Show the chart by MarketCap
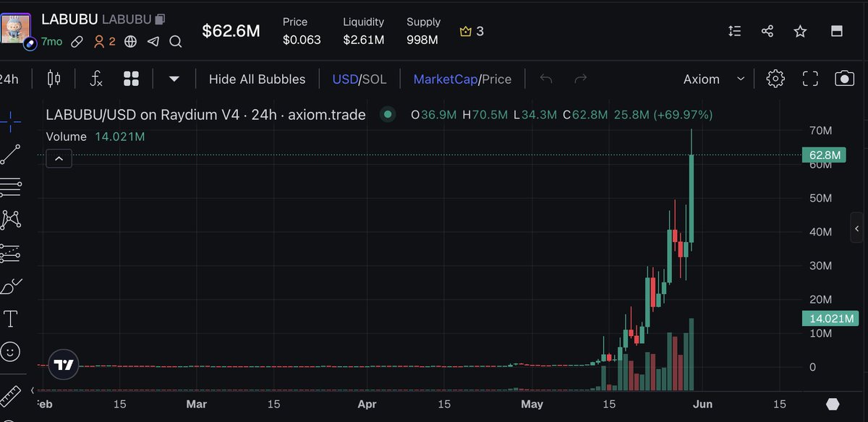Screen dimensions: 868x422 [446, 79]
